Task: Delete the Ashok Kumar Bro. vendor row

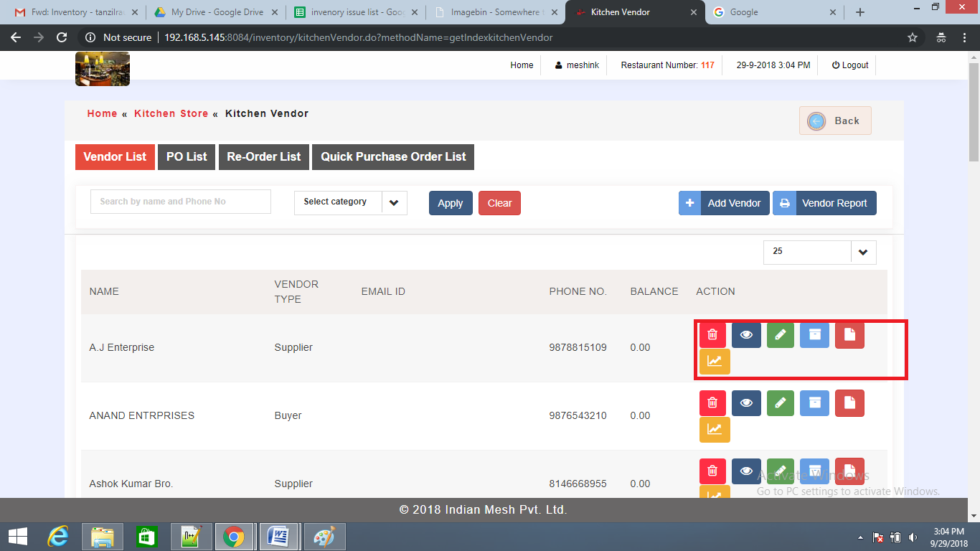Action: (712, 471)
